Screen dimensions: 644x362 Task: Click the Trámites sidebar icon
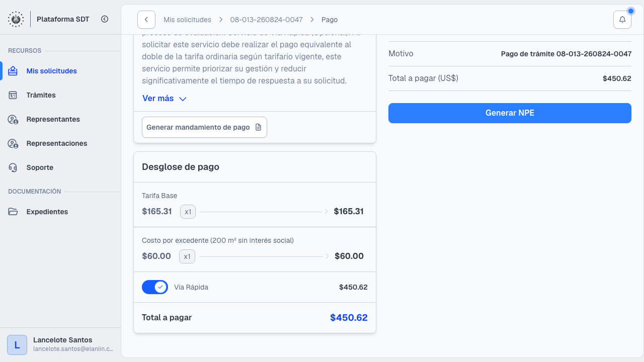[13, 95]
